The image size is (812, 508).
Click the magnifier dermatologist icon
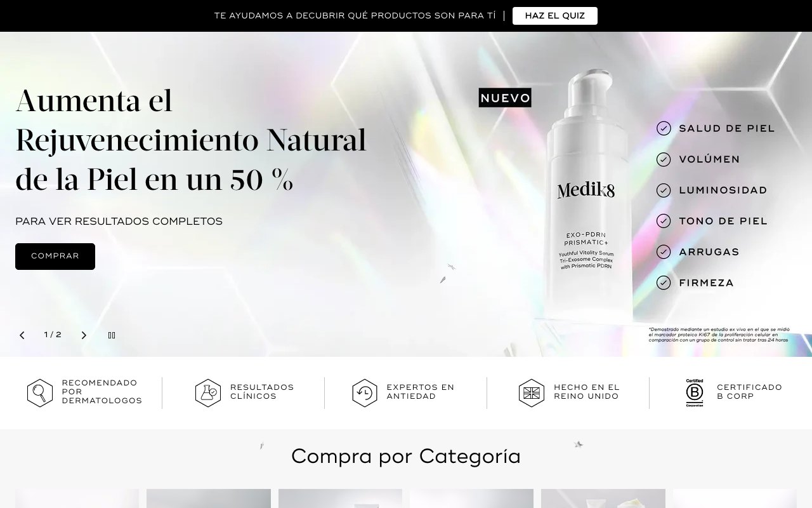(x=40, y=392)
